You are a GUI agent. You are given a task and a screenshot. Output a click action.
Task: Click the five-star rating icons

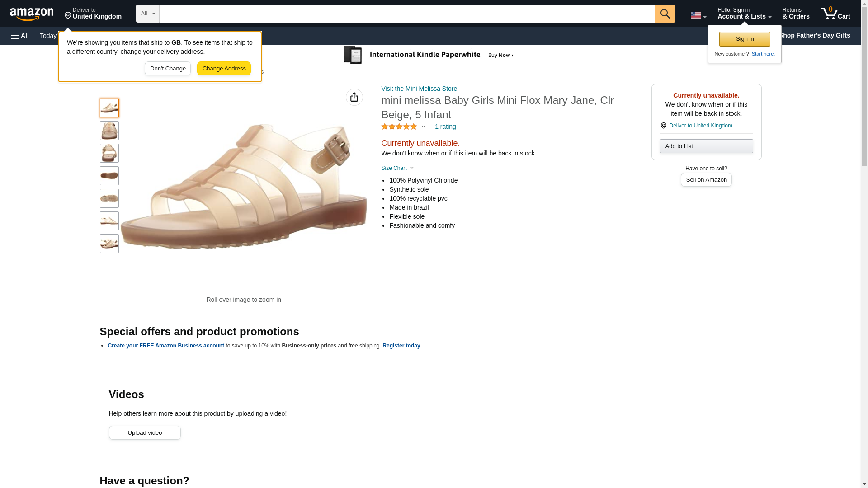[399, 127]
